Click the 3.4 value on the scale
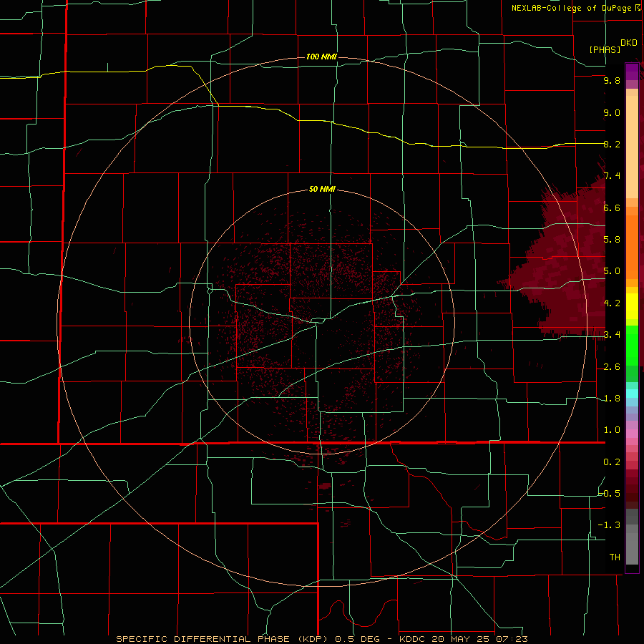This screenshot has width=644, height=644. tap(612, 335)
